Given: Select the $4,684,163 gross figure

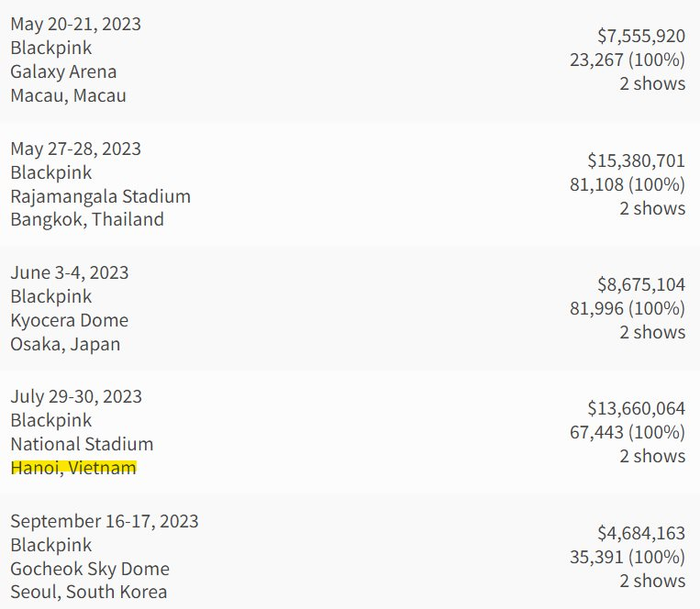Looking at the screenshot, I should pyautogui.click(x=642, y=533).
